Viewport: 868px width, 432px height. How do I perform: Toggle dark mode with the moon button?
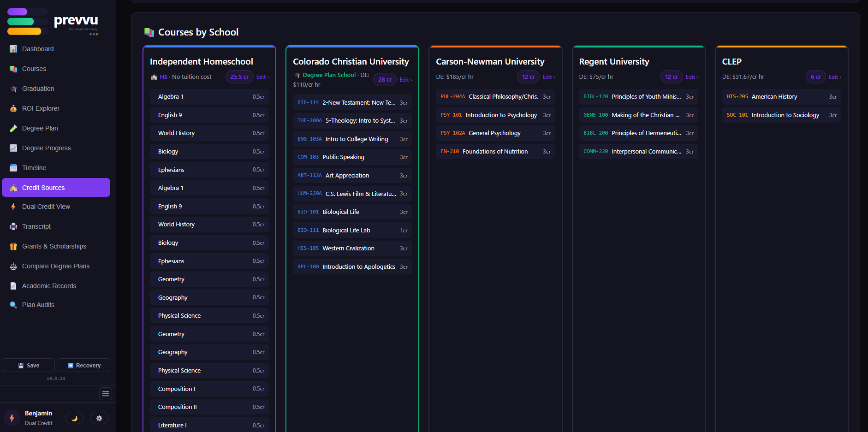pos(74,418)
